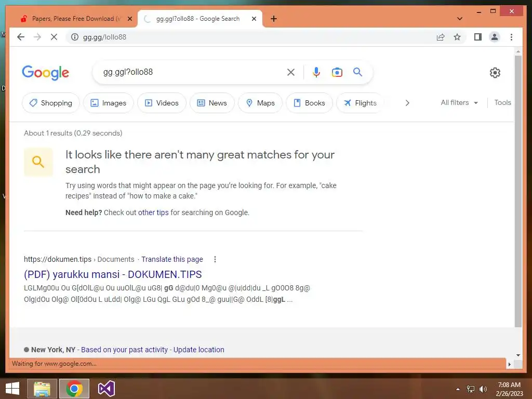This screenshot has width=532, height=399.
Task: Click Translate this page link
Action: 172,259
